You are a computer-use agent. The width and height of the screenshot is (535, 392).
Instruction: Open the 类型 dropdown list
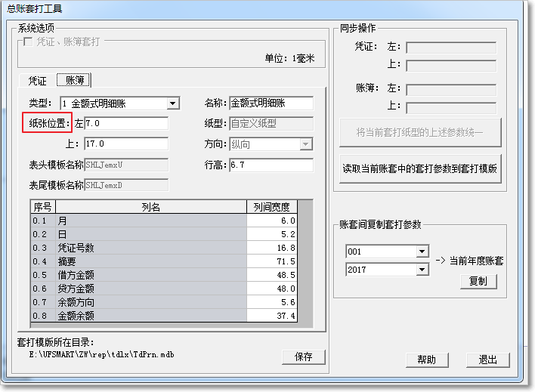(173, 103)
